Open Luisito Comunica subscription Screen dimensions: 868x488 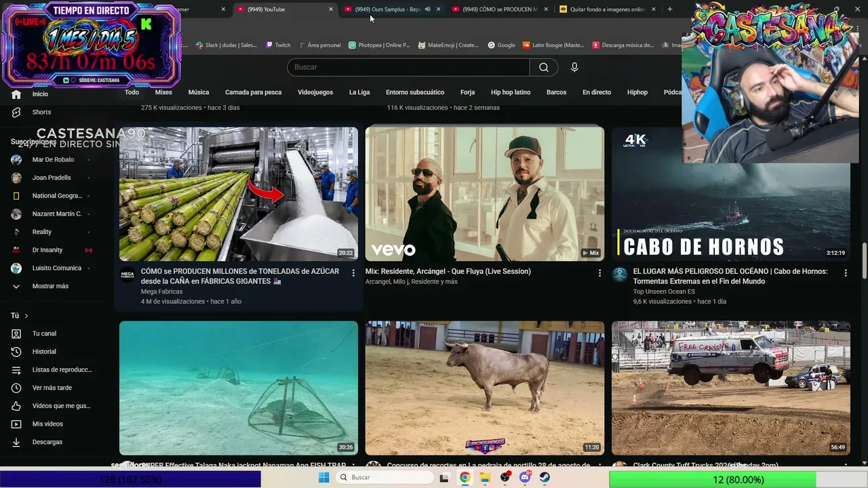(57, 268)
